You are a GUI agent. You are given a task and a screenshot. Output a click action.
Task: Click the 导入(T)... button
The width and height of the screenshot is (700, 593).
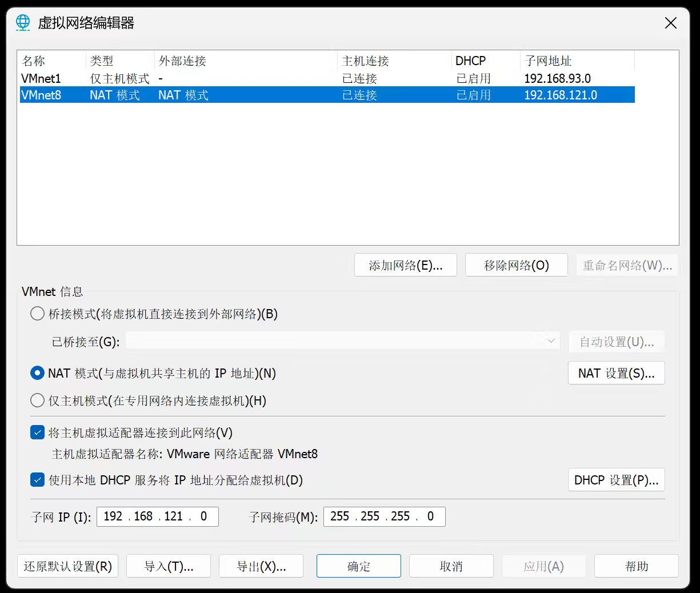[x=169, y=566]
